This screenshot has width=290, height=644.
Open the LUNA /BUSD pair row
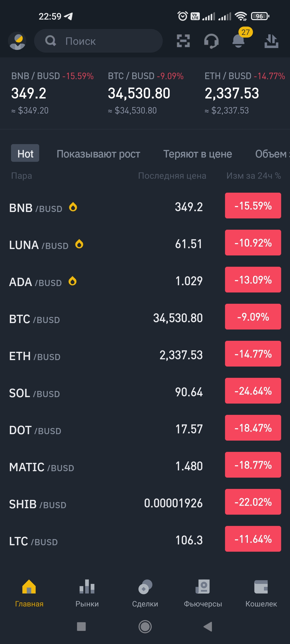tap(145, 245)
